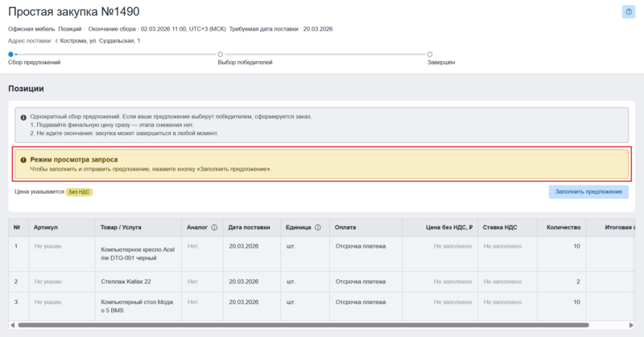
Task: Select the Выбор победителей stage marker
Action: pos(221,54)
